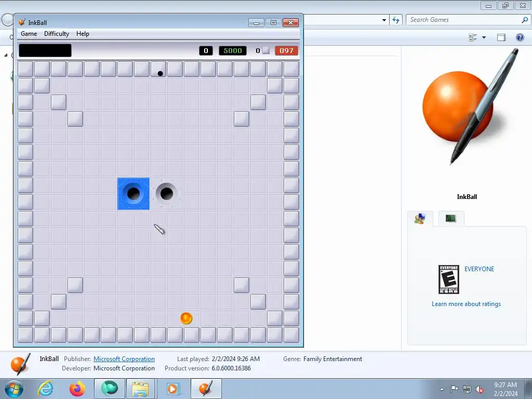Click the green 5000 score display
Screen dimensions: 532x399
[233, 50]
